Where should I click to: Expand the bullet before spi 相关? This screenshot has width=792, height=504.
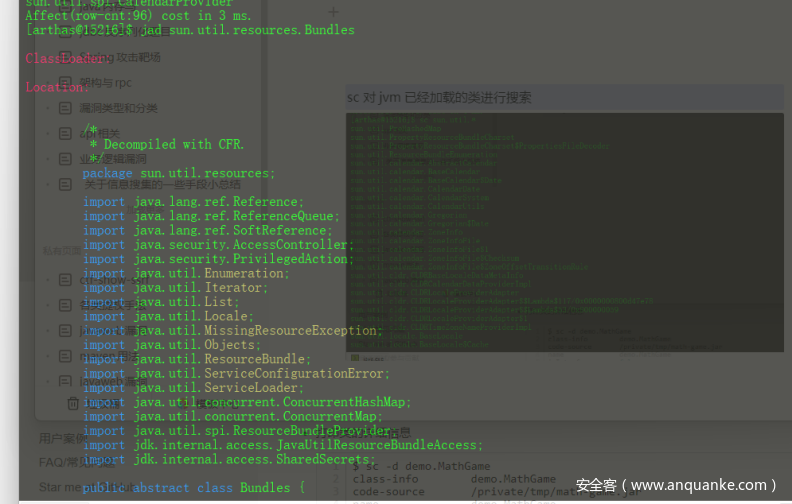point(47,132)
